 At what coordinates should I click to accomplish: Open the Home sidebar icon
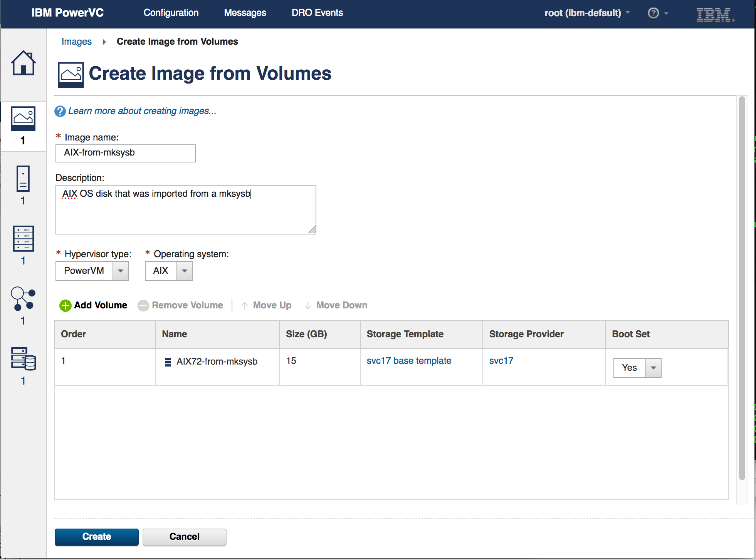tap(23, 63)
